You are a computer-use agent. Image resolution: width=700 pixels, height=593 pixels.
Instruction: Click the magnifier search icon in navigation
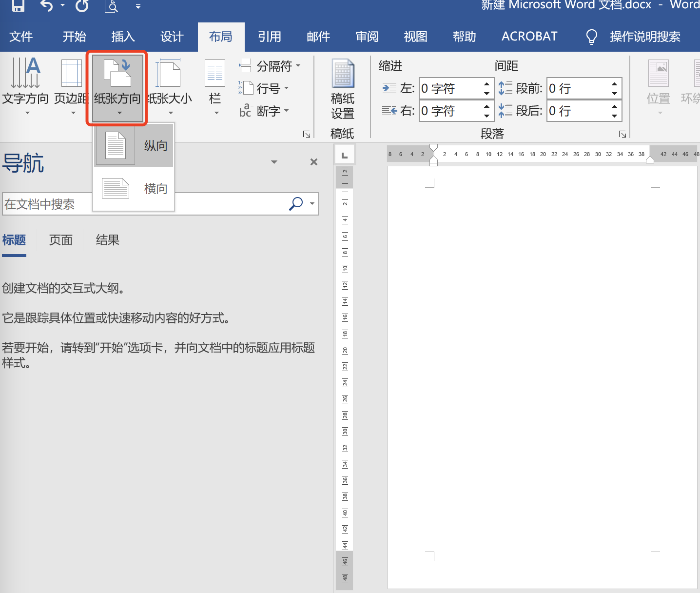(x=296, y=204)
